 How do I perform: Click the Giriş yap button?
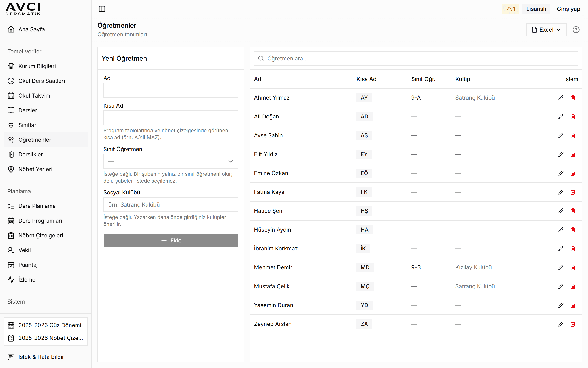tap(568, 9)
